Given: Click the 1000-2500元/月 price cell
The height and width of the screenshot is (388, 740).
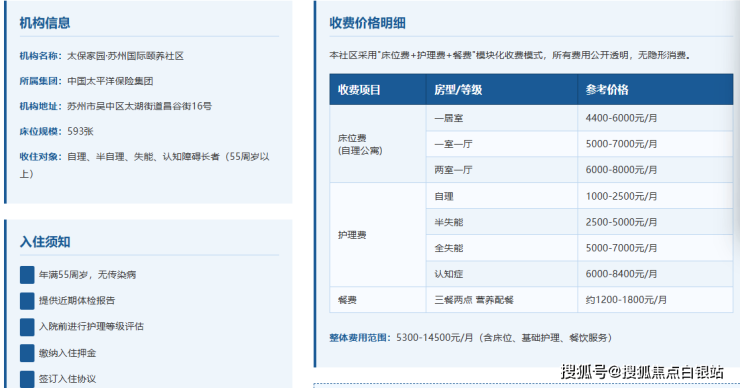Looking at the screenshot, I should point(655,196).
